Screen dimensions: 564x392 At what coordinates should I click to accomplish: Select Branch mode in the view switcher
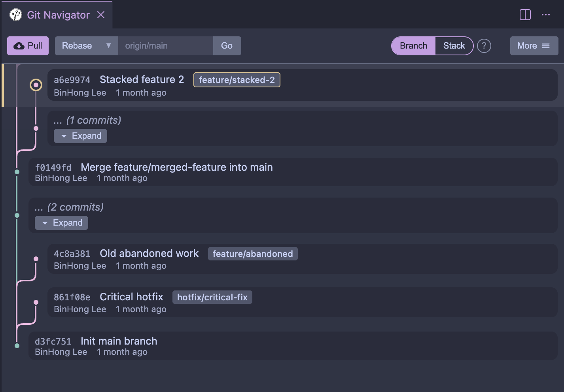pyautogui.click(x=413, y=45)
